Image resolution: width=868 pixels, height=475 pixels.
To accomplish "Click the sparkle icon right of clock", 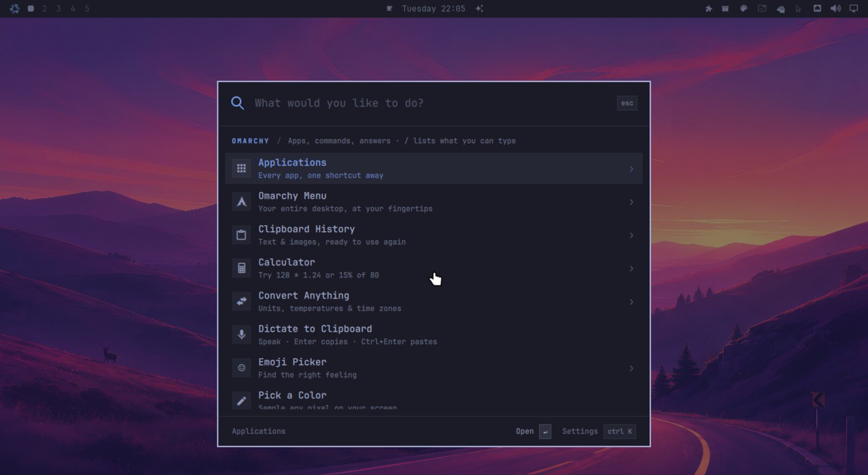I will tap(479, 9).
